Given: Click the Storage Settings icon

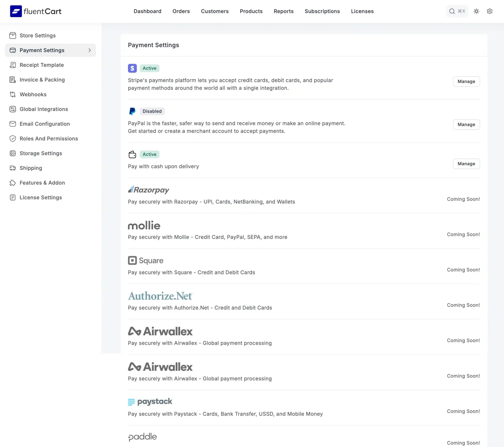Looking at the screenshot, I should (13, 153).
